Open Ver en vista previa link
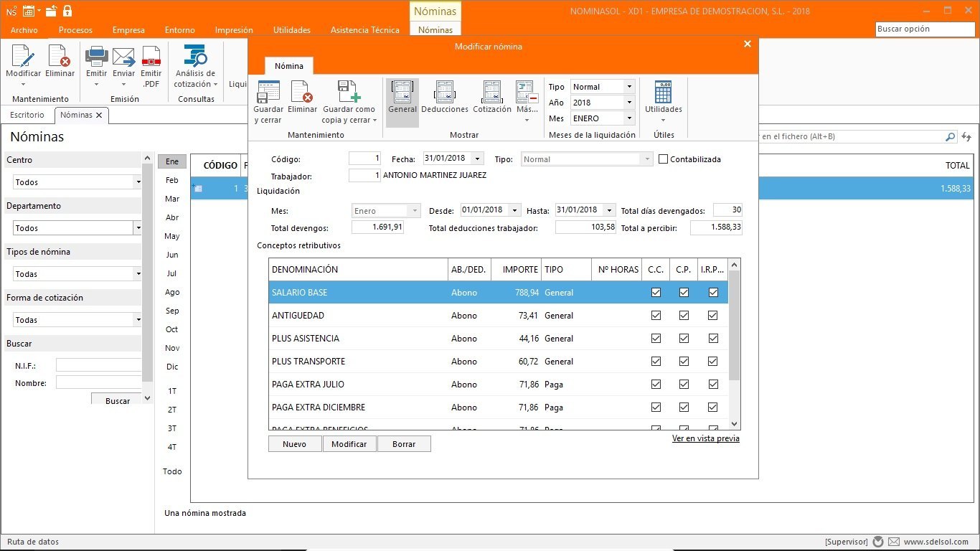The height and width of the screenshot is (551, 980). click(x=706, y=438)
